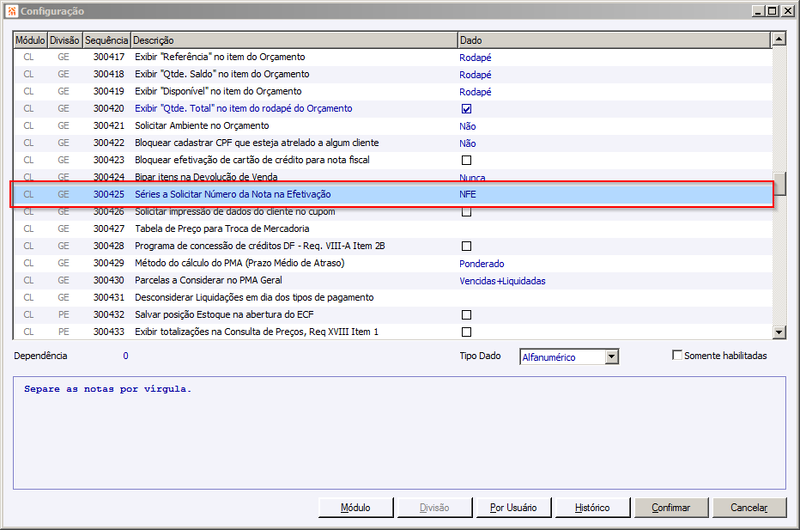Click the scrollbar up arrow
The height and width of the screenshot is (530, 800).
tap(779, 39)
